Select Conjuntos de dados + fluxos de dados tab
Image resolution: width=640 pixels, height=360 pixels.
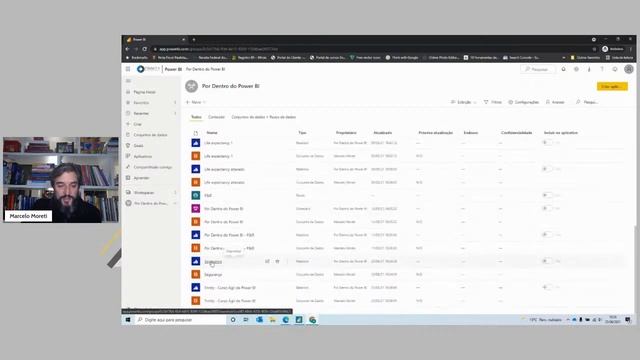pos(264,117)
